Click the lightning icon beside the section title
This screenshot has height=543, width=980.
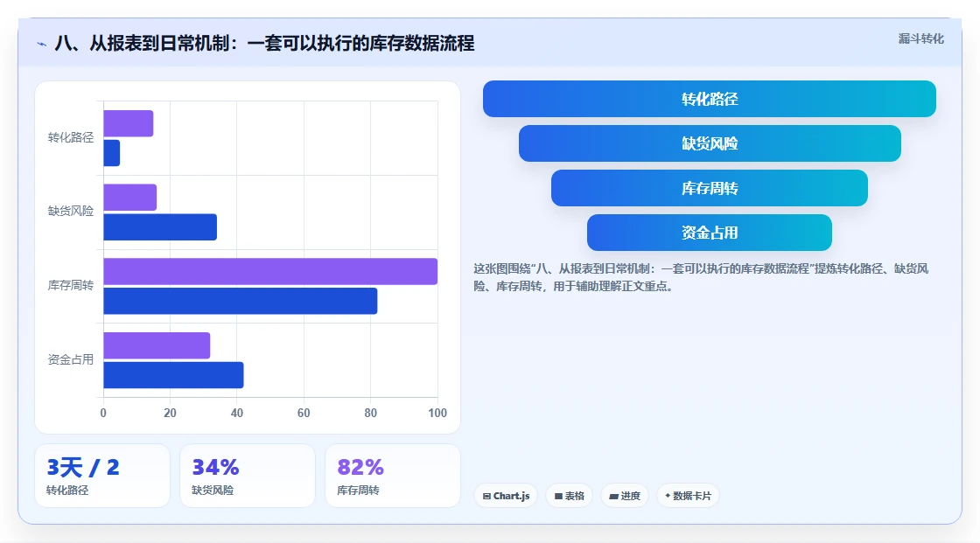pyautogui.click(x=41, y=44)
